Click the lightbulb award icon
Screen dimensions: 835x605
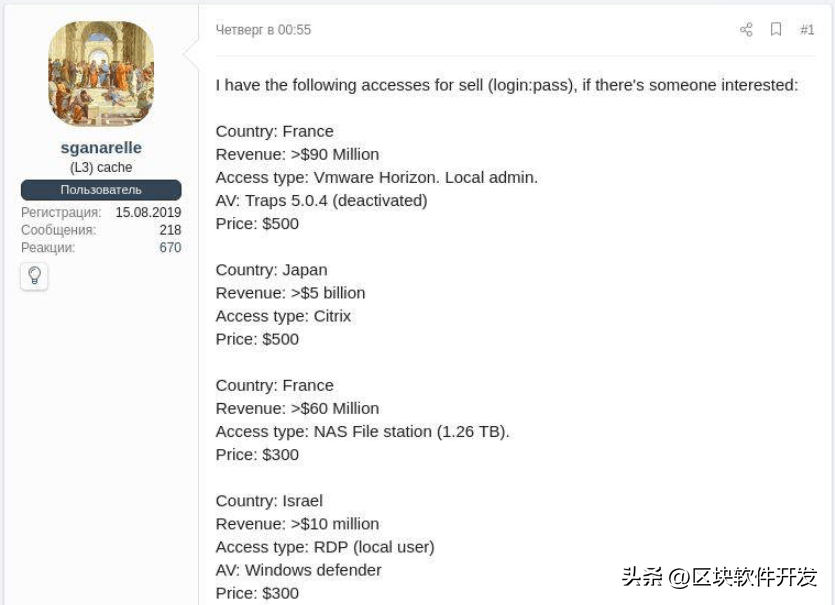coord(34,277)
